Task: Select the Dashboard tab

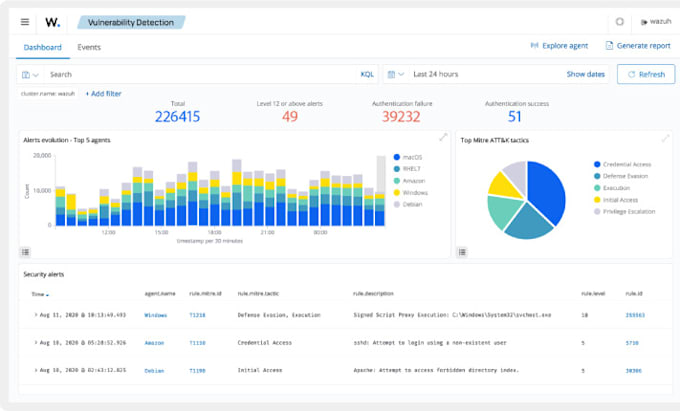Action: point(43,47)
